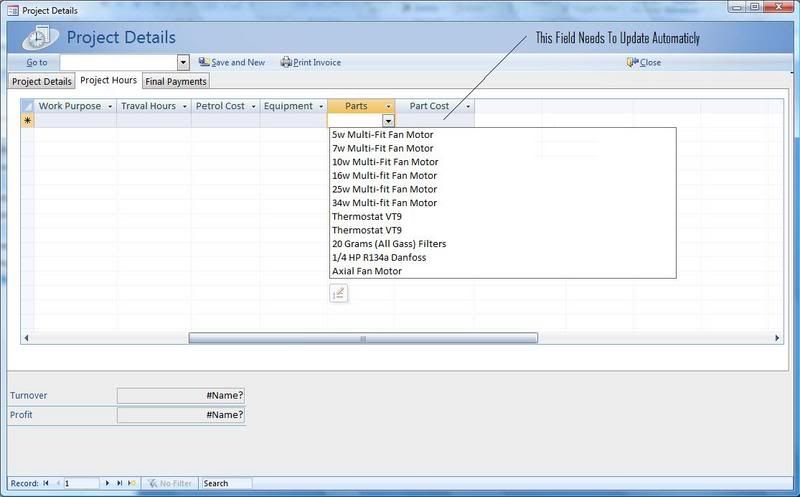Select 25w Multi-fit Fan Motor from list
800x497 pixels.
pyautogui.click(x=384, y=189)
